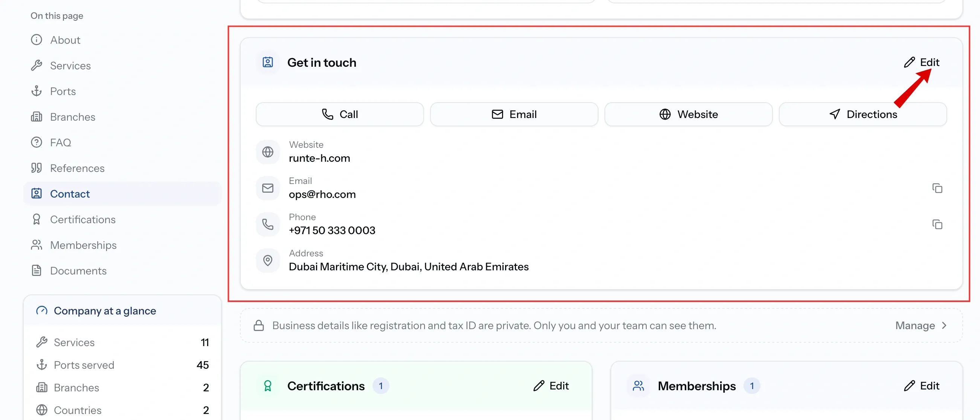This screenshot has width=980, height=420.
Task: Click the envelope icon beside Email row
Action: click(x=268, y=188)
